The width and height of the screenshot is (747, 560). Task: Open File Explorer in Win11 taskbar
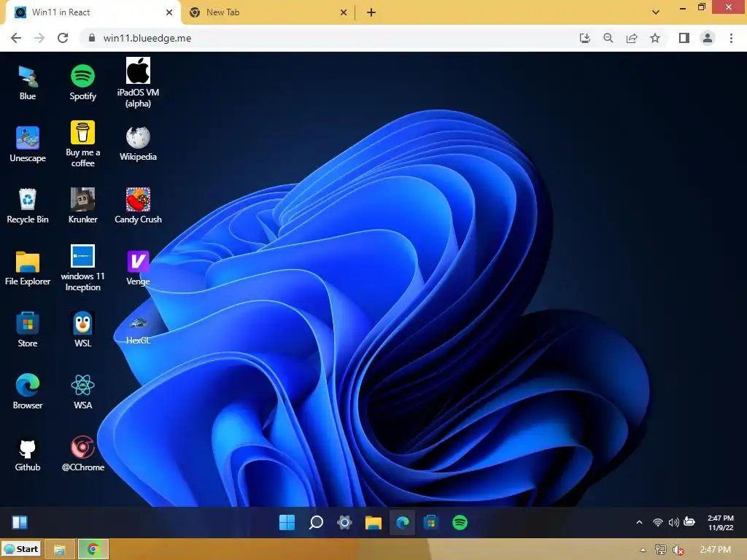click(x=373, y=522)
